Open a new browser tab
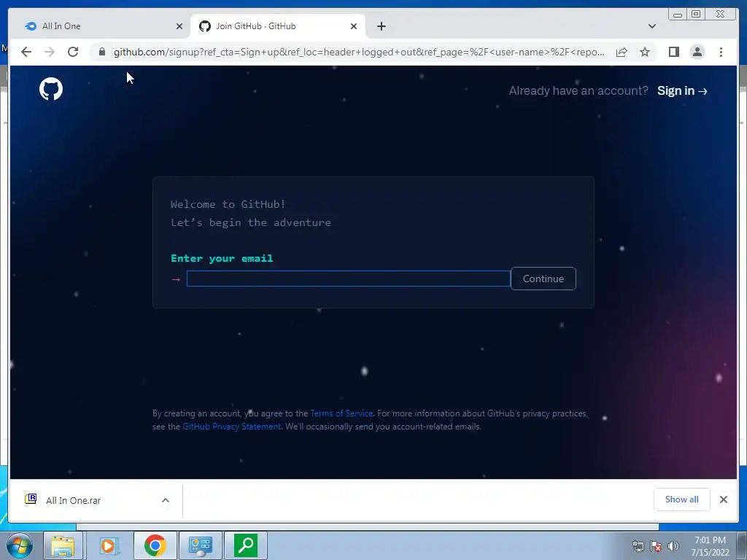This screenshot has width=747, height=560. 381,26
